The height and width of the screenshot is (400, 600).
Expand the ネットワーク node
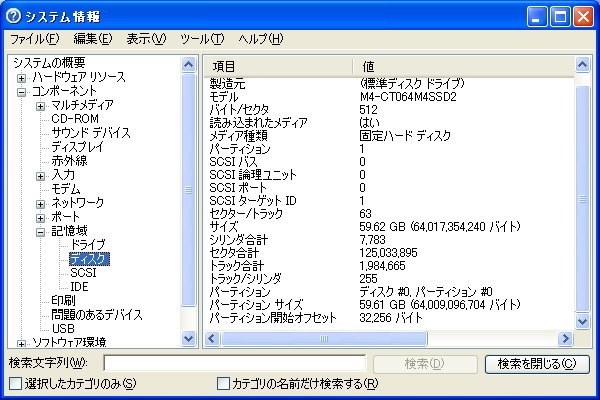click(41, 204)
